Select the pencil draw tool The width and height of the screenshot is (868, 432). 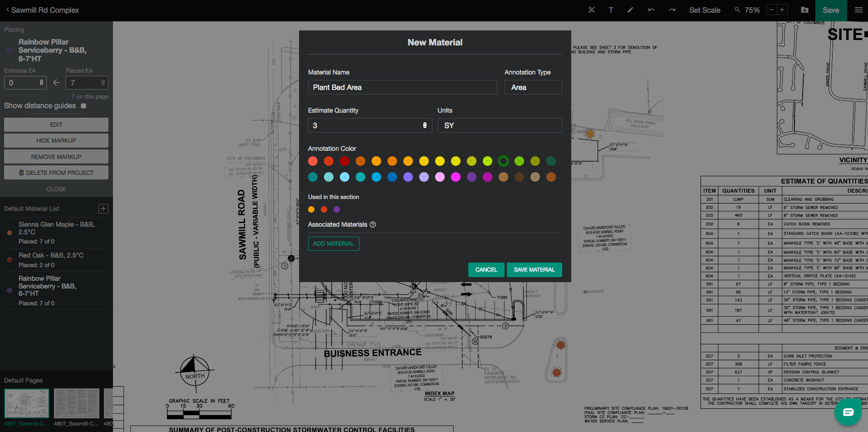[x=630, y=10]
